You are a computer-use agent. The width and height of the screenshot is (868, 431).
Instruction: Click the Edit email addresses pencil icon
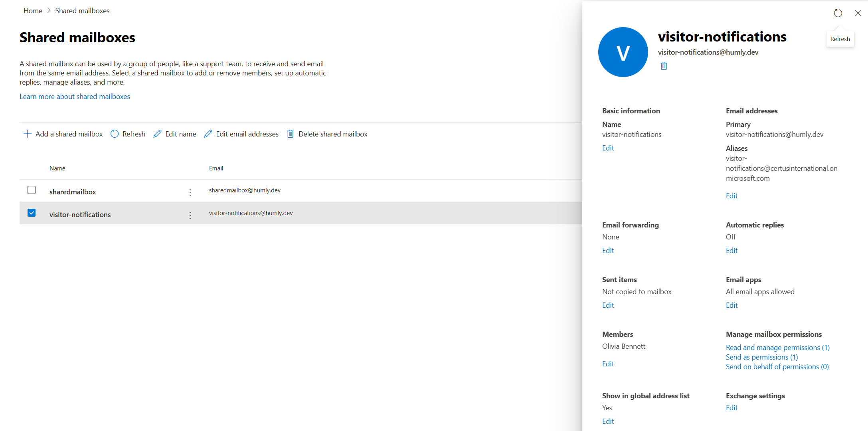pyautogui.click(x=208, y=134)
